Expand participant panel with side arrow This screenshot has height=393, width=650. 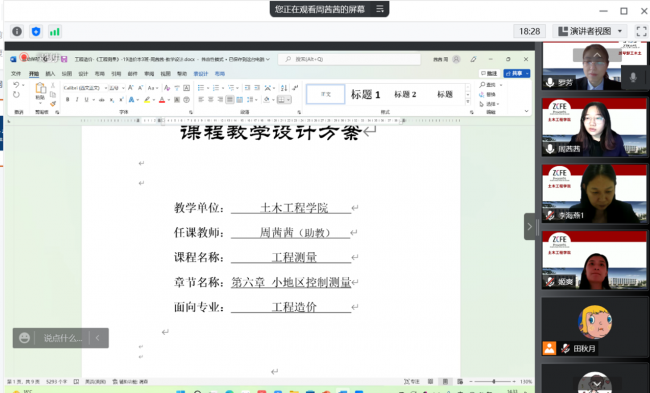point(529,226)
